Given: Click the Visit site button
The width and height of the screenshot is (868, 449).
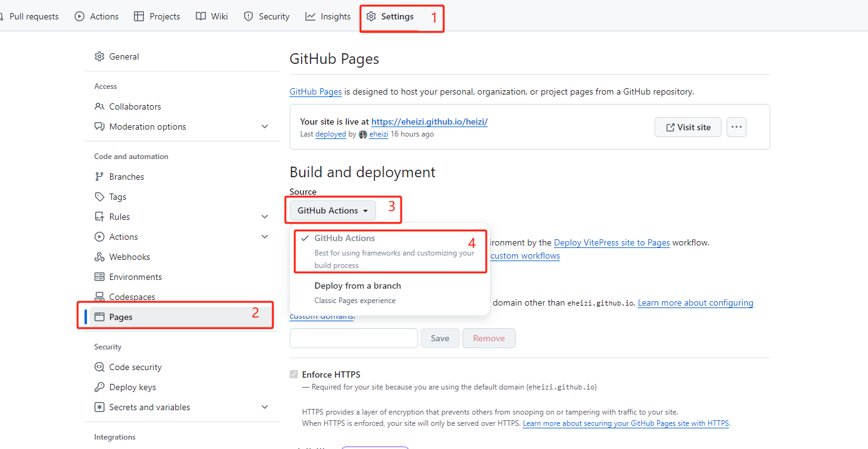Looking at the screenshot, I should coord(688,126).
